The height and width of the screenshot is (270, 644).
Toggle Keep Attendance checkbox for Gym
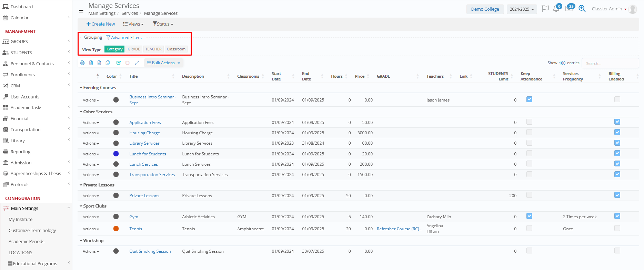click(x=529, y=216)
